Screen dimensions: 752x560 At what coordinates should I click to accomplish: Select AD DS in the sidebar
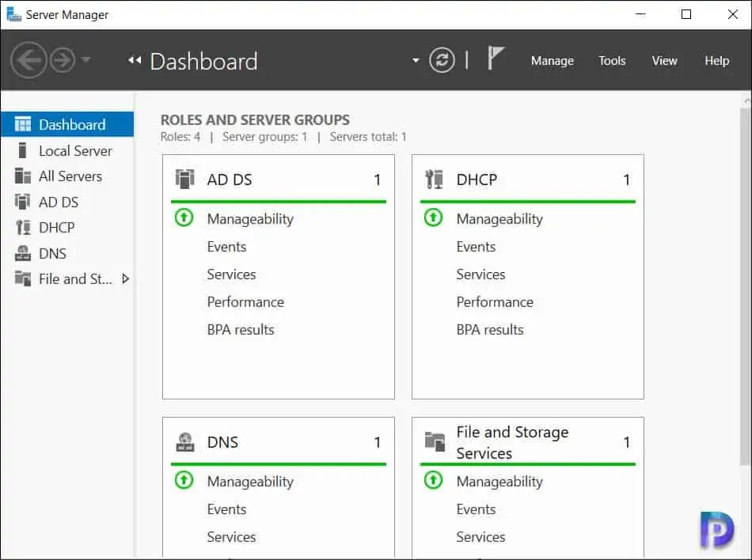(67, 202)
